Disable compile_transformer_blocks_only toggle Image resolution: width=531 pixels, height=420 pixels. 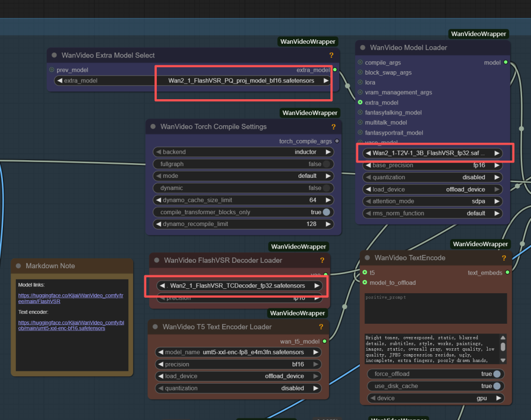(326, 212)
